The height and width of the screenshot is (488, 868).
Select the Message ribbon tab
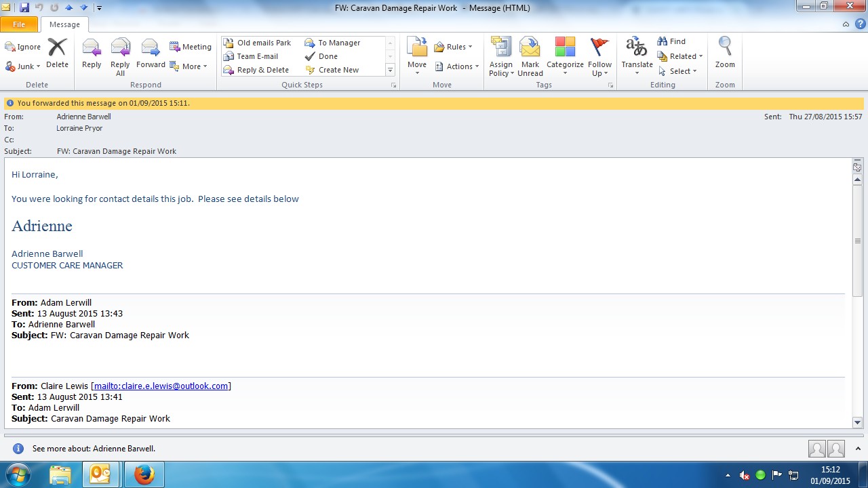tap(64, 24)
